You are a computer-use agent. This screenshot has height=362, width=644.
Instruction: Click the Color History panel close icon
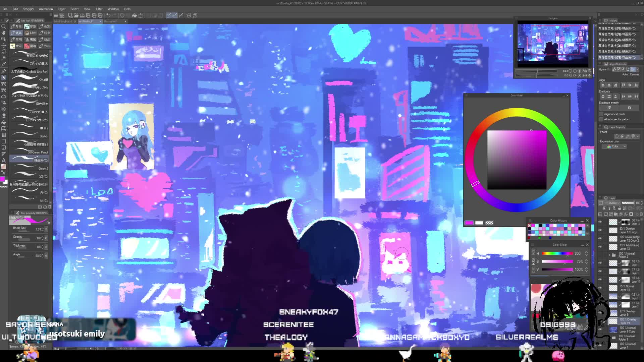(x=587, y=220)
